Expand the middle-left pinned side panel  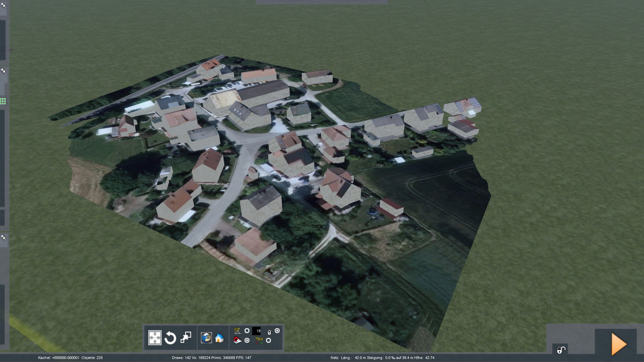(4, 71)
